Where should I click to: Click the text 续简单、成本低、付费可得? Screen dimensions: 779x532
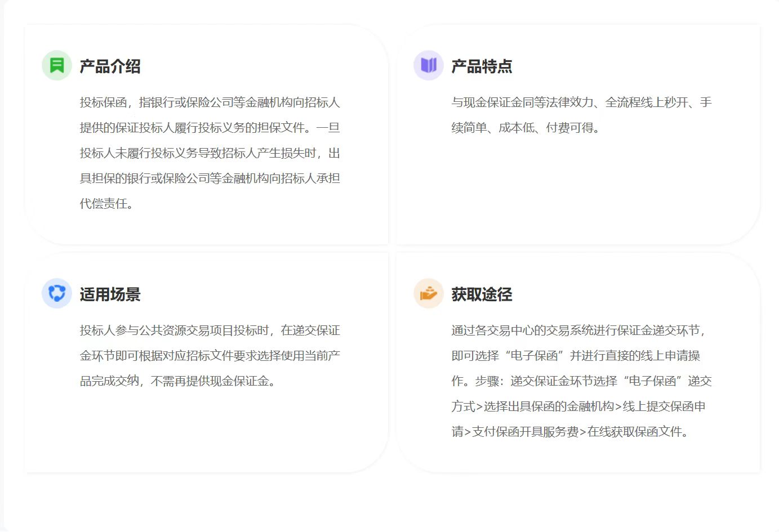coord(526,128)
